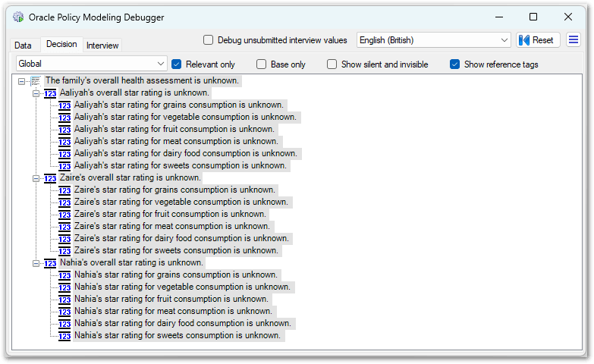Image resolution: width=594 pixels, height=364 pixels.
Task: Click number icon for Aaliyah's grains consumption rating
Action: click(x=64, y=105)
